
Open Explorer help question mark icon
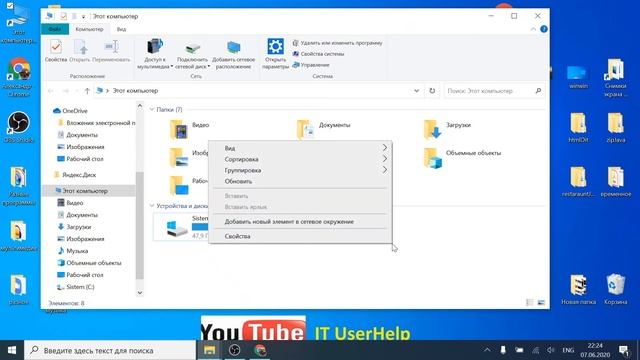[544, 29]
